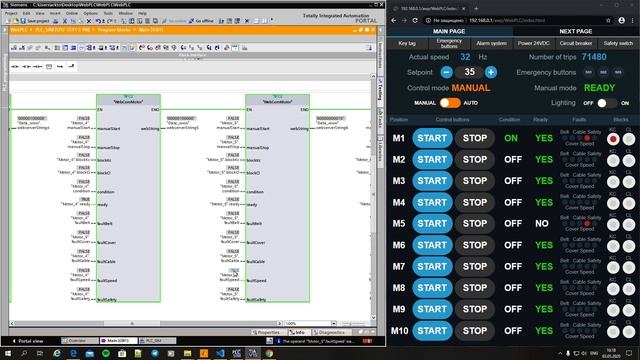The image size is (640, 360).
Task: Click the Safety switch indicator
Action: coord(618,43)
